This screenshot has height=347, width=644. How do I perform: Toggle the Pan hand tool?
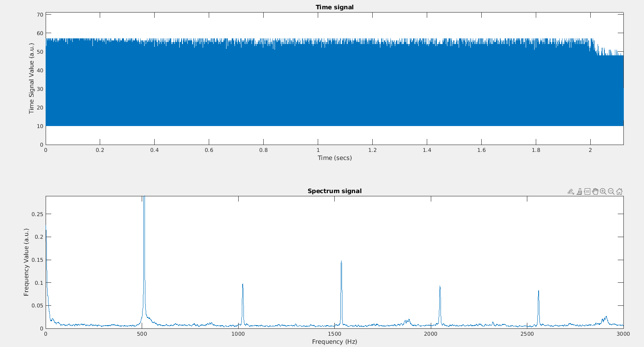pyautogui.click(x=595, y=191)
